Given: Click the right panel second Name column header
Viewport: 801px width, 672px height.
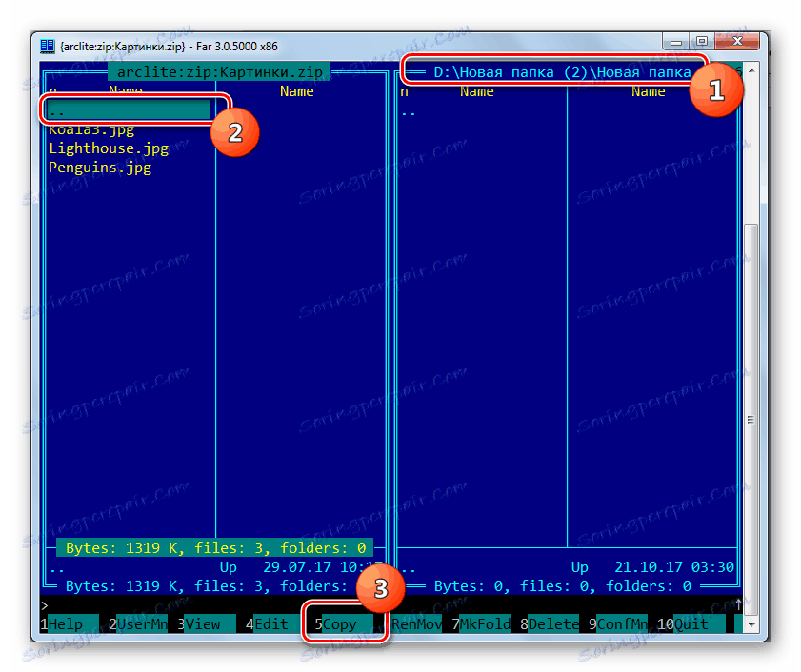Looking at the screenshot, I should pyautogui.click(x=649, y=91).
